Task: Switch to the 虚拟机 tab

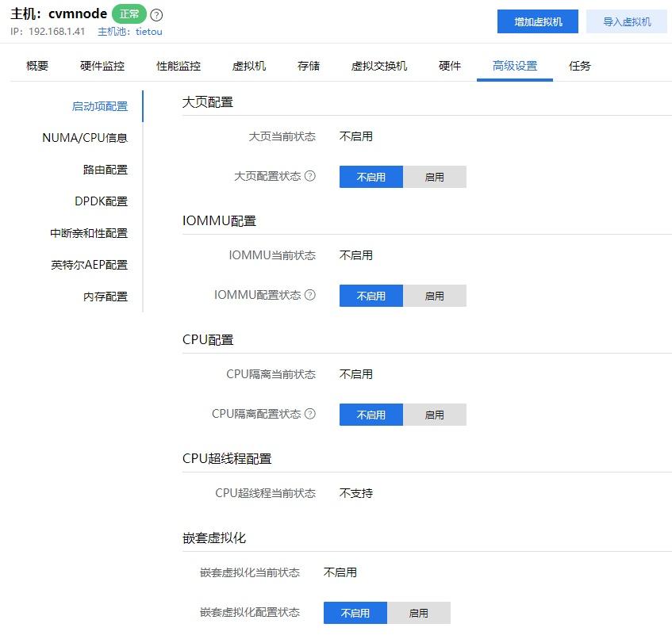Action: (x=249, y=67)
